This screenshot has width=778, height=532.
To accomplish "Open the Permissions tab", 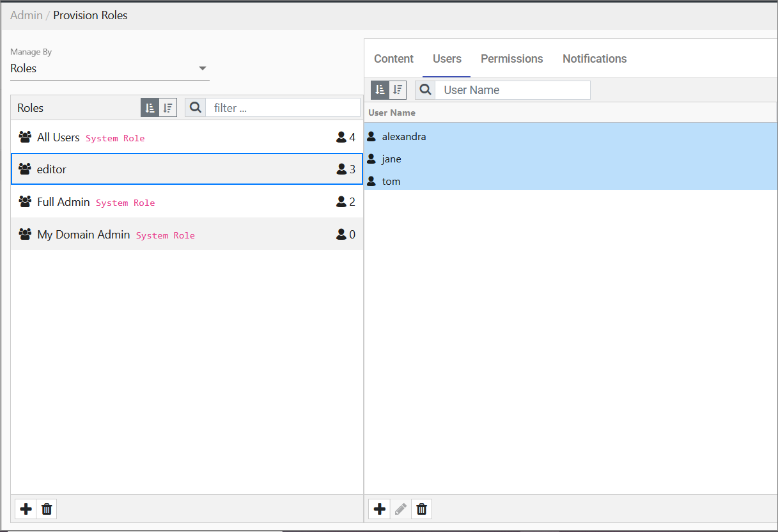I will 512,59.
